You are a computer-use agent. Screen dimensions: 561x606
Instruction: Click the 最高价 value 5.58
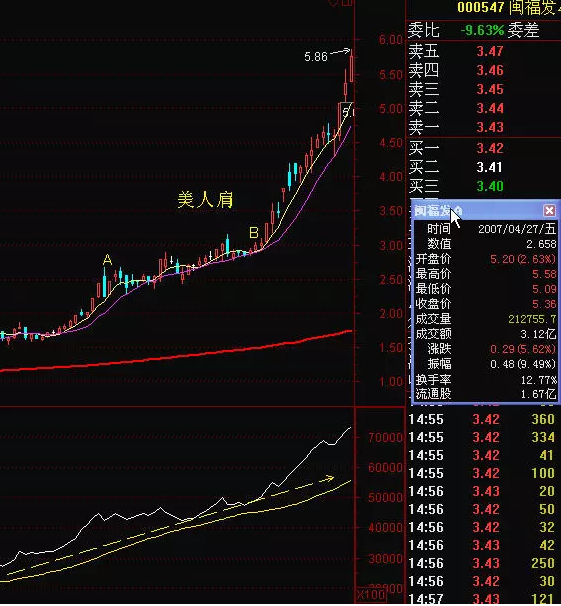point(544,274)
